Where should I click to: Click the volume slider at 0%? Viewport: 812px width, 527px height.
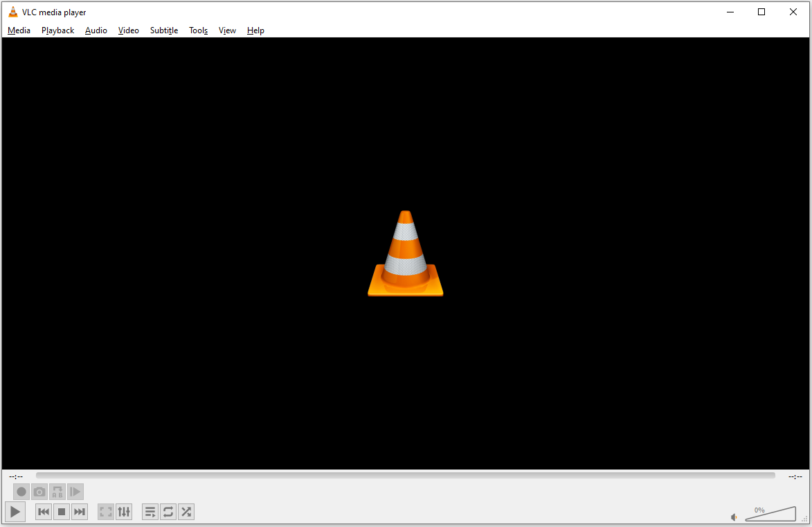pyautogui.click(x=770, y=514)
